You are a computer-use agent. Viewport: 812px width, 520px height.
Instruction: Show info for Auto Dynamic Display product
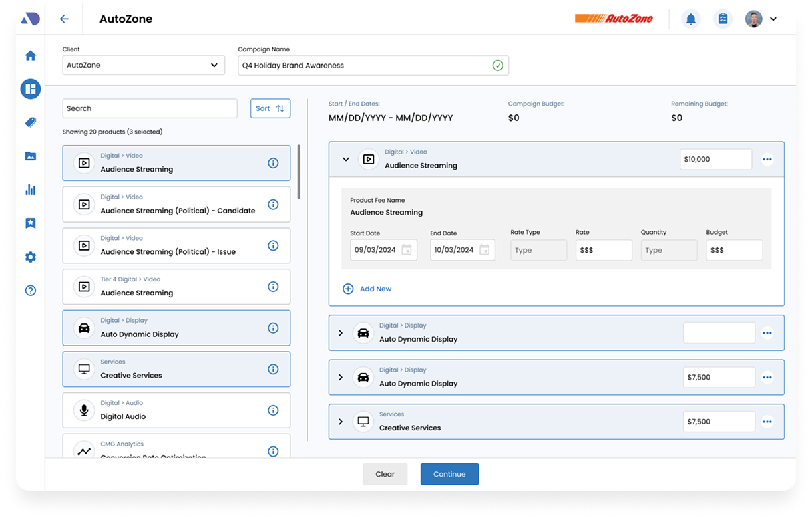tap(273, 328)
